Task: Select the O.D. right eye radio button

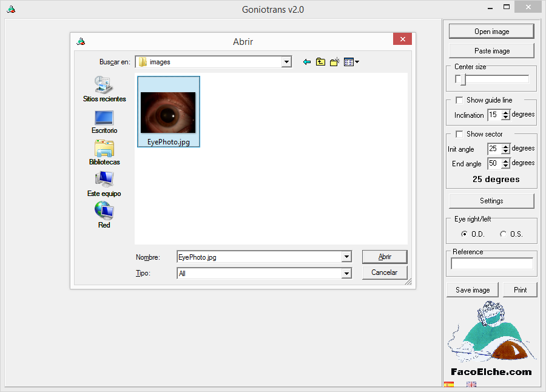Action: point(464,234)
